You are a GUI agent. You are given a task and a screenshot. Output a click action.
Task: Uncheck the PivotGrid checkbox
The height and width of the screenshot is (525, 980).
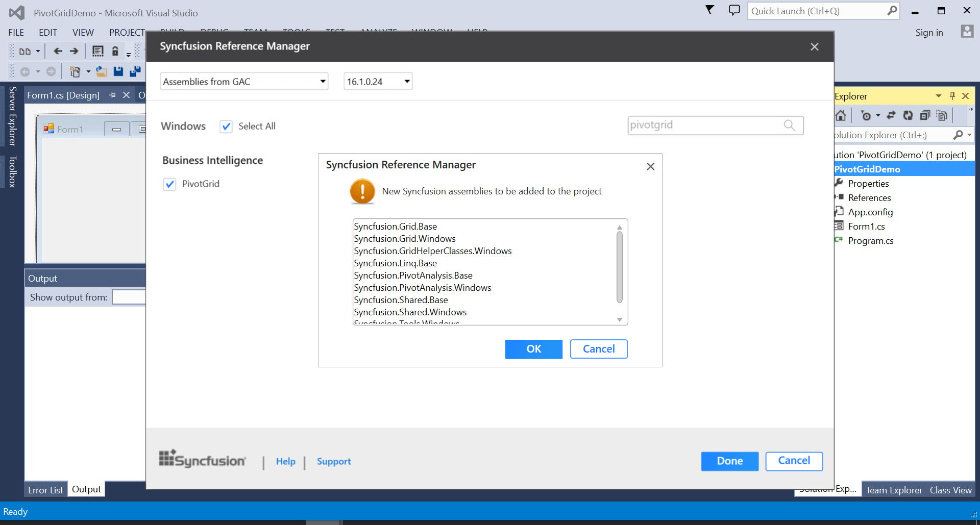click(169, 184)
